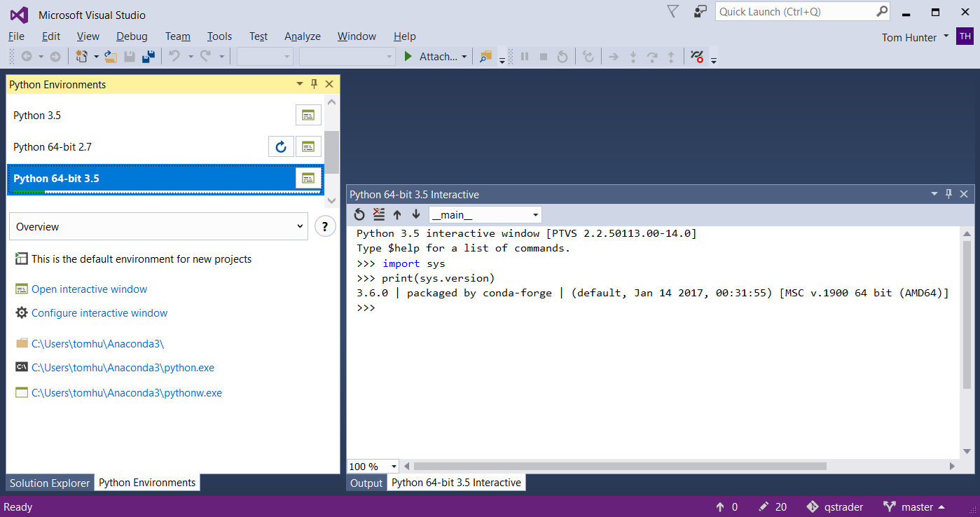Screen dimensions: 980x517
Task: Click the Step Over arrow icon
Action: [x=652, y=57]
